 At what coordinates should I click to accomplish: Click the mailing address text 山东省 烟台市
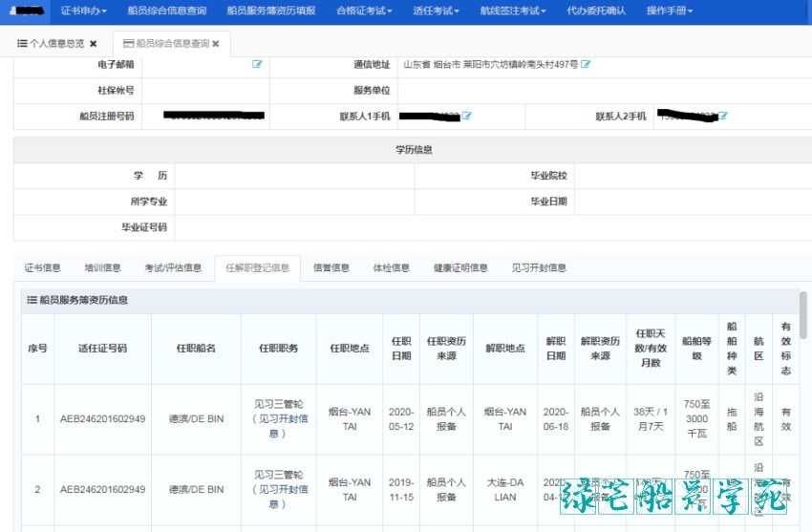(432, 65)
